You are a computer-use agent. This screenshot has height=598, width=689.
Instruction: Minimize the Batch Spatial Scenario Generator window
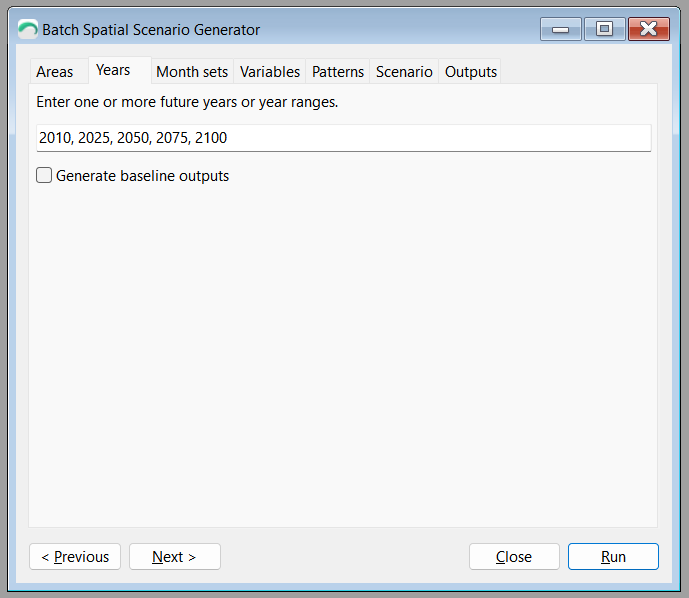click(x=560, y=29)
